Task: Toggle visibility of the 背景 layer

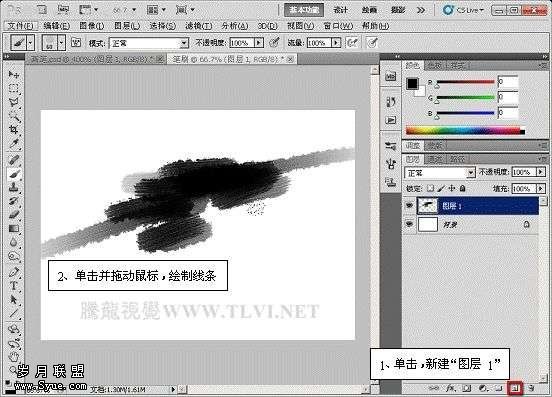Action: tap(409, 224)
